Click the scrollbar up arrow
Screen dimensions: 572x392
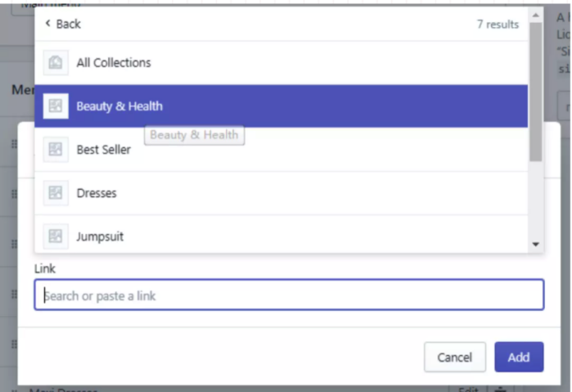pos(536,15)
